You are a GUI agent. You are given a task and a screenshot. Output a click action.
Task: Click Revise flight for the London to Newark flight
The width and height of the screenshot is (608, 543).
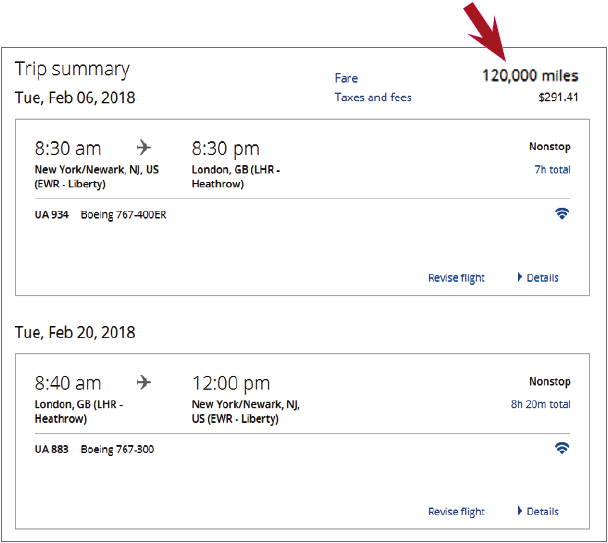tap(456, 511)
